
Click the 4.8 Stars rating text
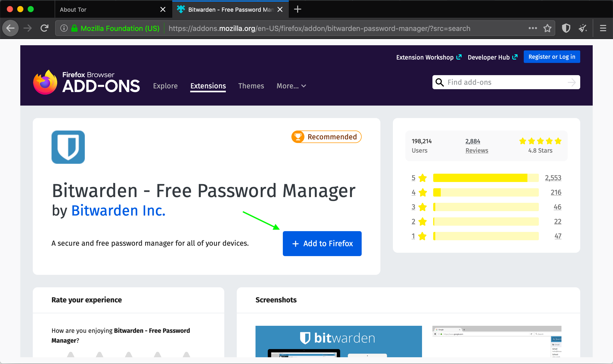click(x=540, y=151)
